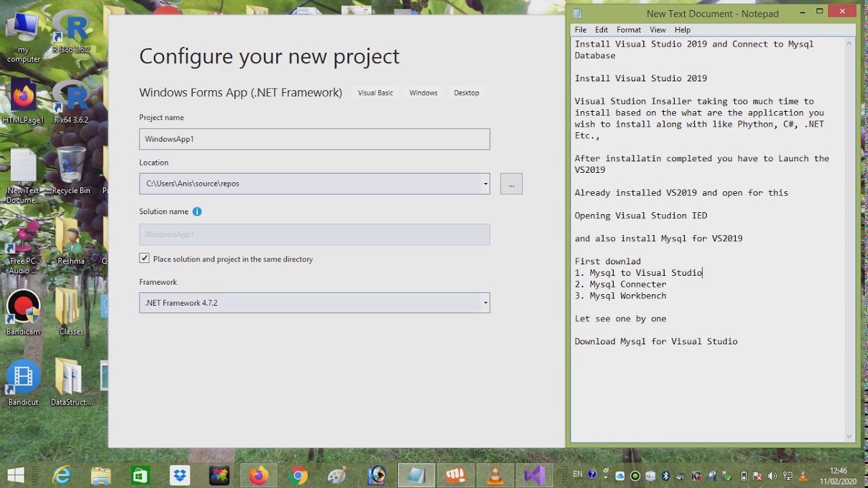
Task: Select the Reshma folder on desktop
Action: point(71,242)
